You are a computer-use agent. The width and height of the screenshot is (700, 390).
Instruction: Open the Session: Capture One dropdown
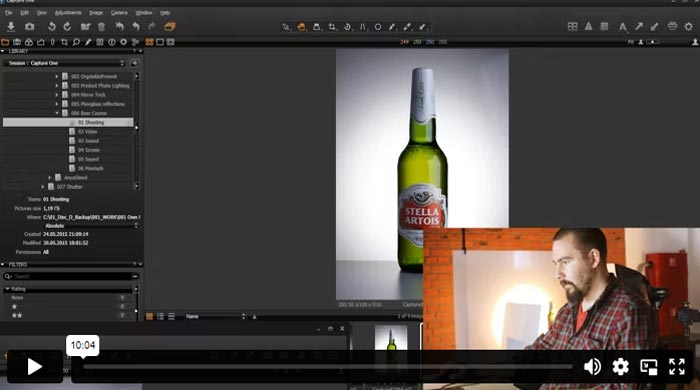point(65,63)
